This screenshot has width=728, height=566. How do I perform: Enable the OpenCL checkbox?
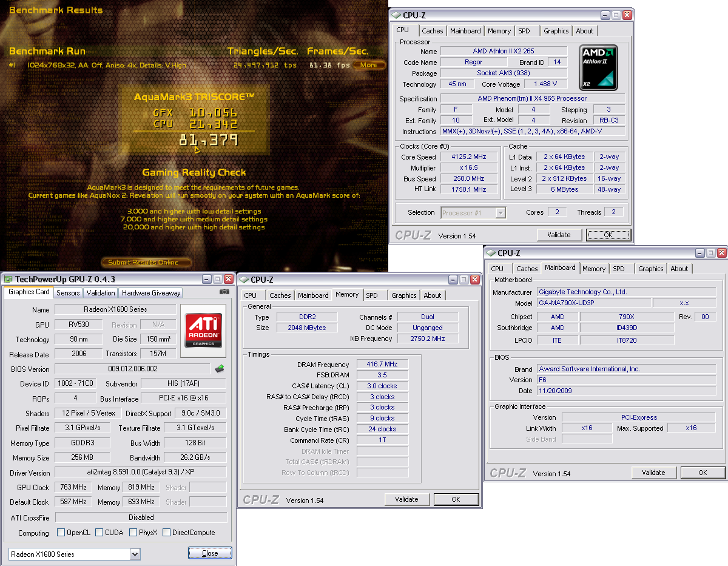tap(61, 533)
